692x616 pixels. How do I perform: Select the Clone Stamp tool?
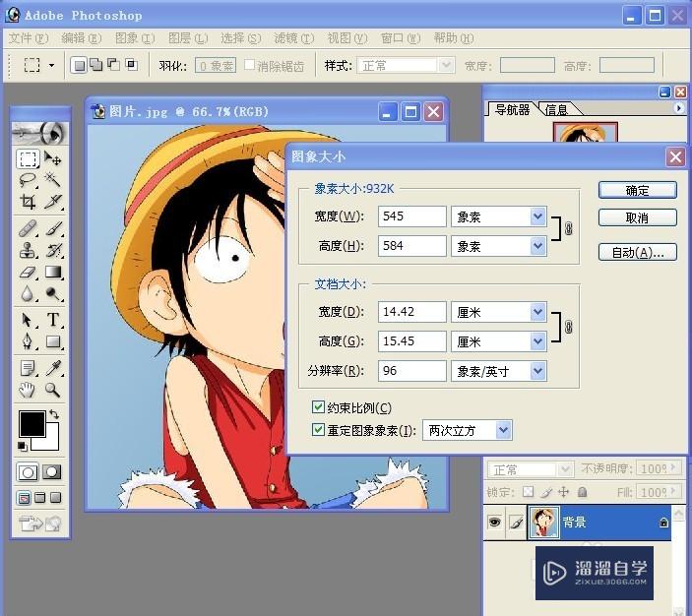click(28, 250)
